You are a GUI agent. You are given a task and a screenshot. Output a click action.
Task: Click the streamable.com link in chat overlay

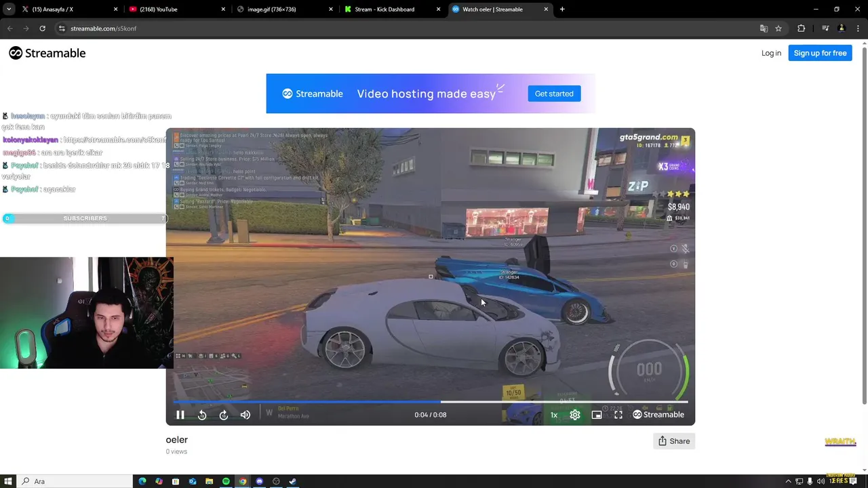coord(115,140)
